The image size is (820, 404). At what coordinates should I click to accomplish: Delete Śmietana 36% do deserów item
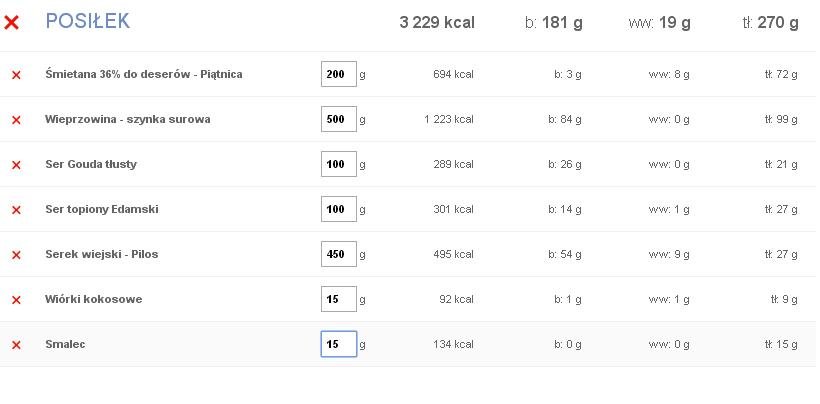(16, 75)
